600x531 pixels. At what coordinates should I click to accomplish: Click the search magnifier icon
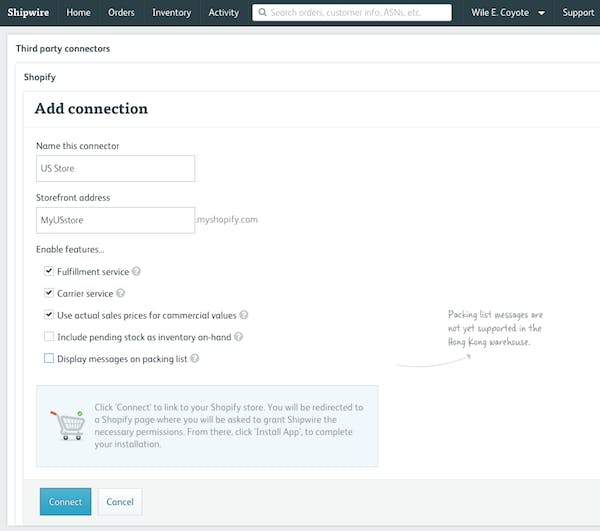tap(262, 13)
